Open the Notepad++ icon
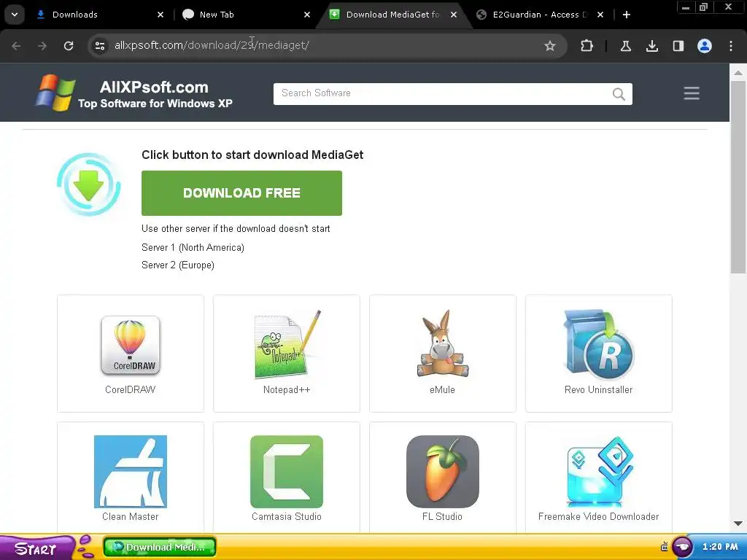747x560 pixels. point(287,345)
